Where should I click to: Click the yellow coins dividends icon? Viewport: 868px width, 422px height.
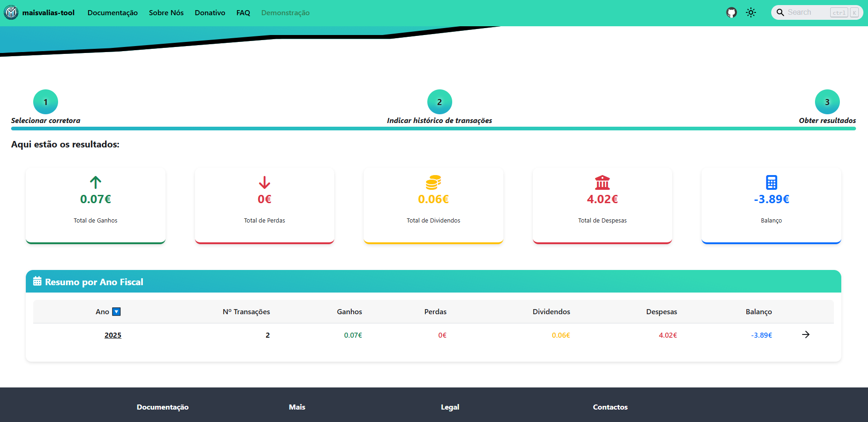(x=433, y=182)
